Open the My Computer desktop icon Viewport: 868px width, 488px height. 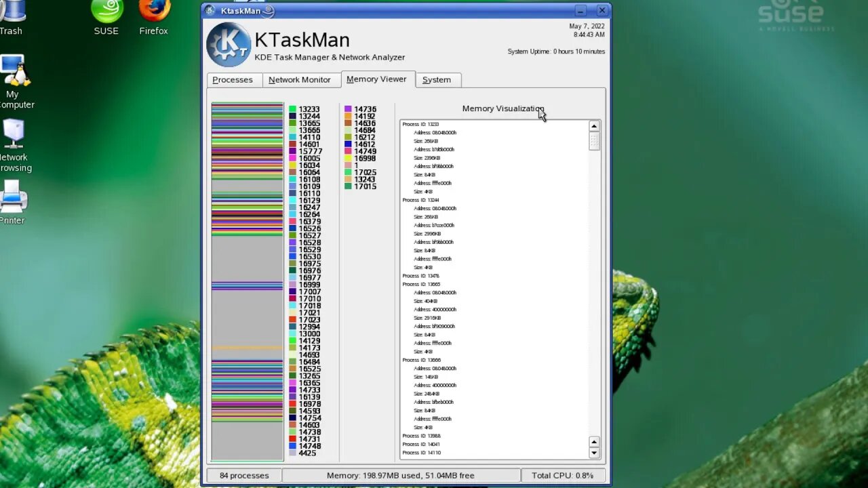pyautogui.click(x=14, y=82)
